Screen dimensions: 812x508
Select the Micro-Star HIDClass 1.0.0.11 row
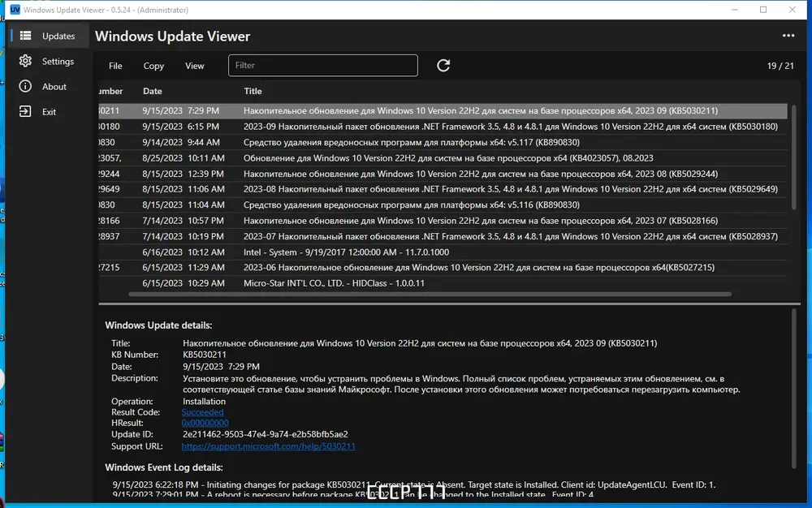pyautogui.click(x=443, y=283)
